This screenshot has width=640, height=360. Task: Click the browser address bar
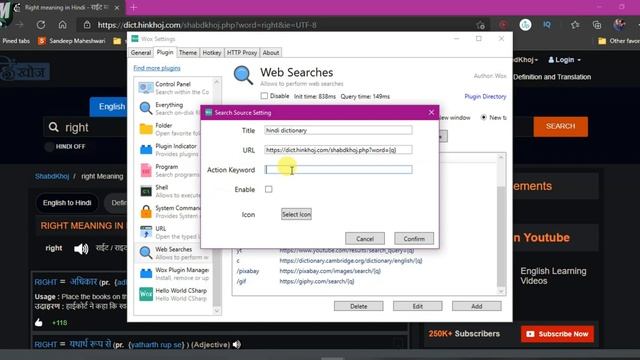point(282,25)
